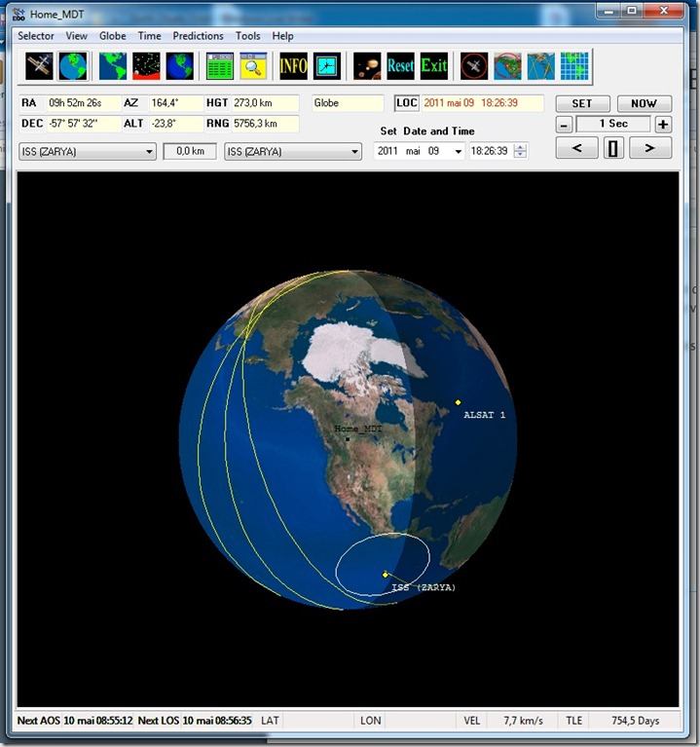Viewport: 700px width, 747px height.
Task: Step time backward with < button
Action: [x=576, y=148]
